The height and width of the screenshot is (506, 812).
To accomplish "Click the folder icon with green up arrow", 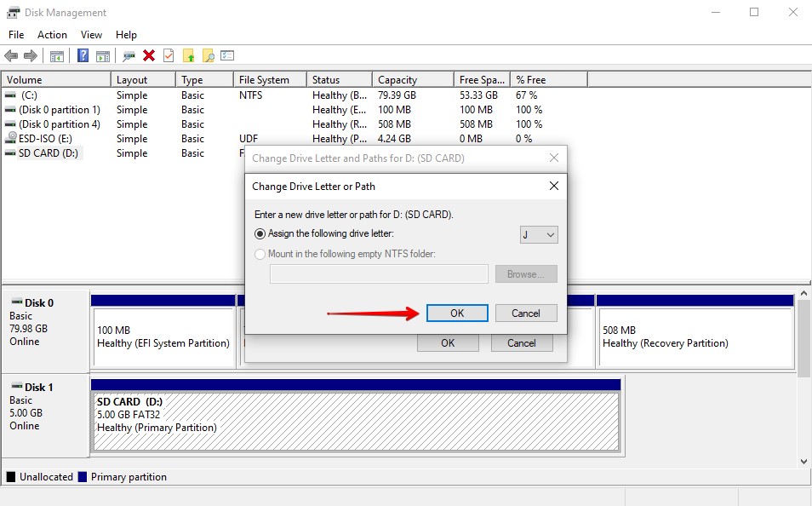I will [189, 55].
